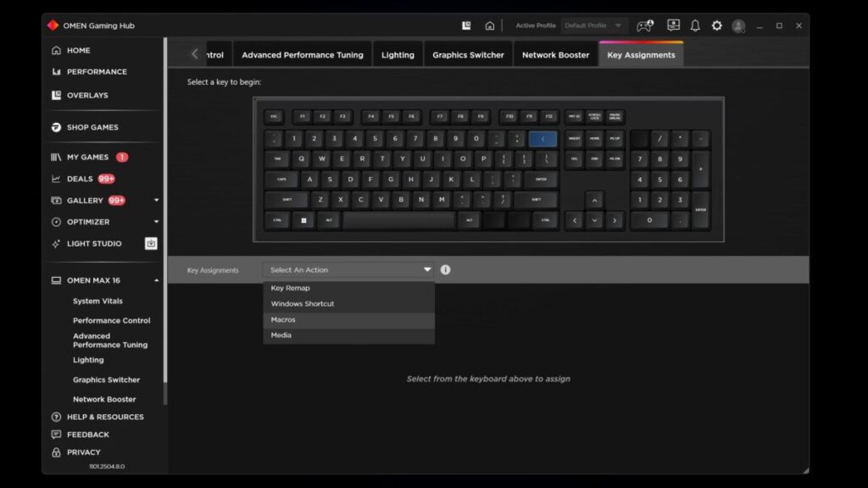Select the numpad Enter key

click(700, 210)
